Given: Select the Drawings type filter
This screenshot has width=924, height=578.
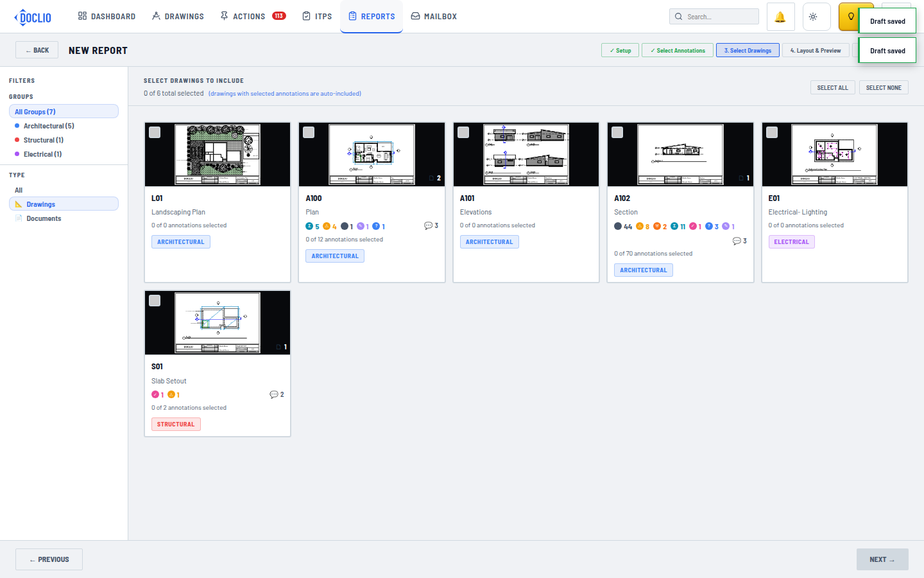Looking at the screenshot, I should pyautogui.click(x=64, y=204).
